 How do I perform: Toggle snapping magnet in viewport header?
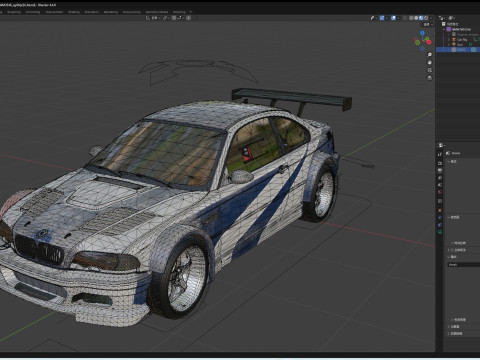coord(174,18)
